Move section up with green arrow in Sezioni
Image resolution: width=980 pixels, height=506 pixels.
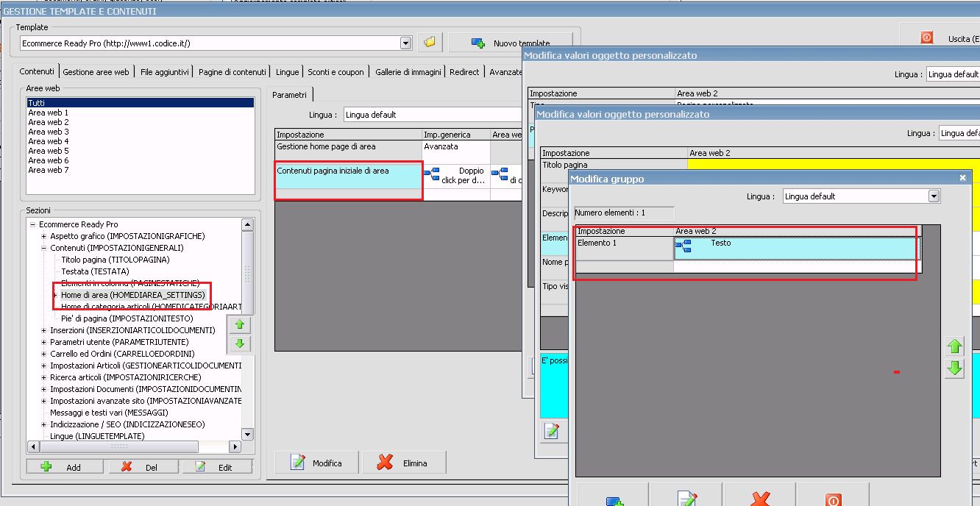click(239, 325)
